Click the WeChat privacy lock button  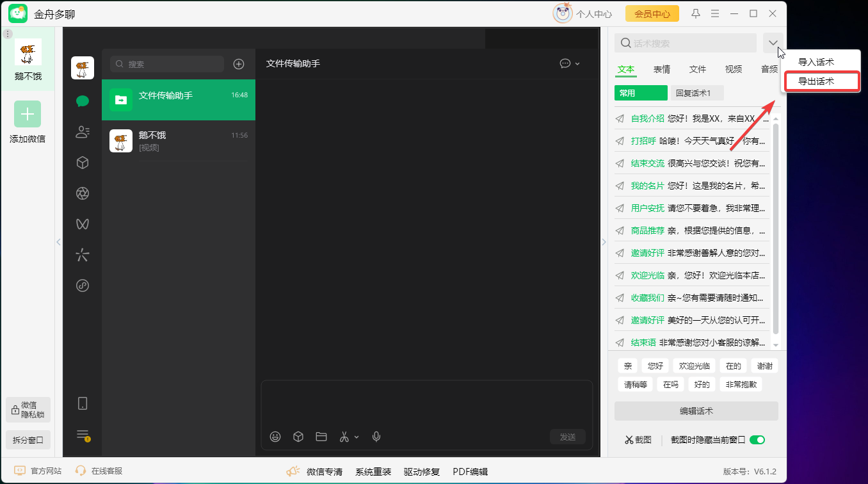click(x=28, y=410)
